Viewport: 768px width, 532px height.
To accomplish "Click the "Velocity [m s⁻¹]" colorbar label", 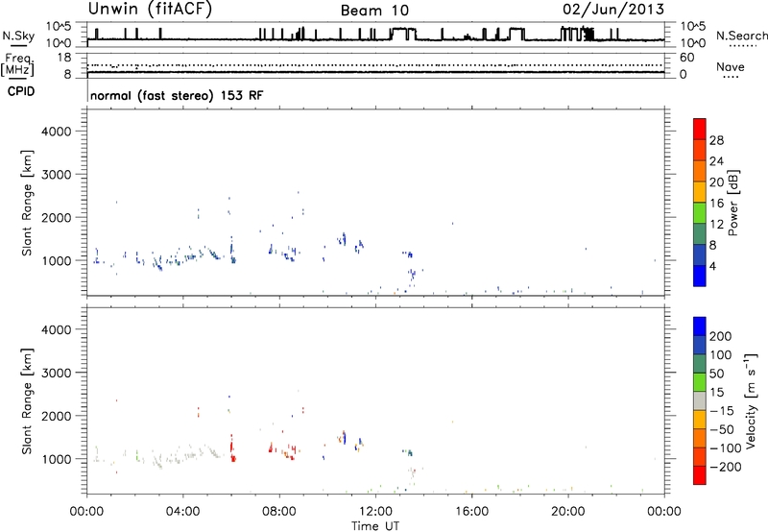I will point(751,400).
